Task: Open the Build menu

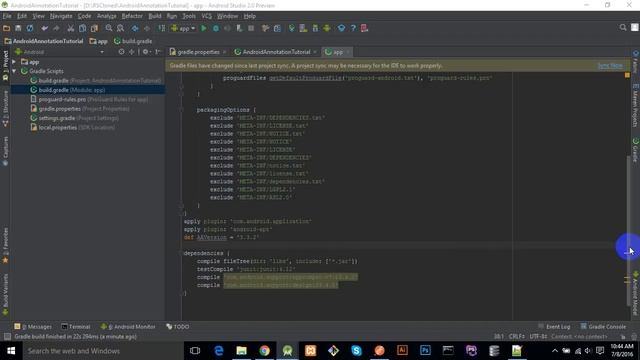Action: click(155, 16)
